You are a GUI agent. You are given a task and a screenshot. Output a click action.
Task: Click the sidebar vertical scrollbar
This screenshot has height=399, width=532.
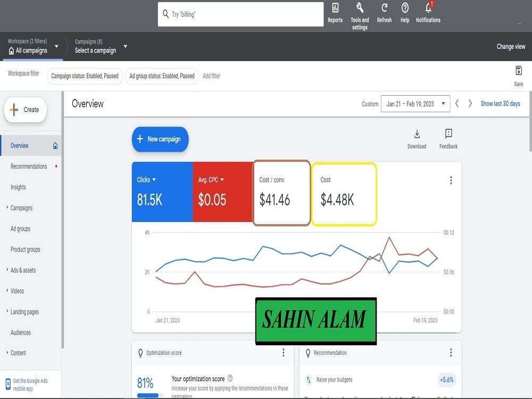[63, 220]
